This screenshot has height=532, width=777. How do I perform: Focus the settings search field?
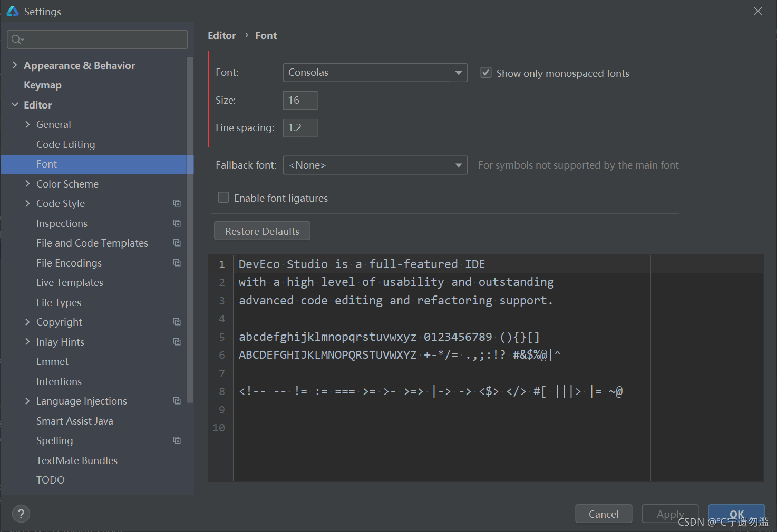tap(98, 40)
